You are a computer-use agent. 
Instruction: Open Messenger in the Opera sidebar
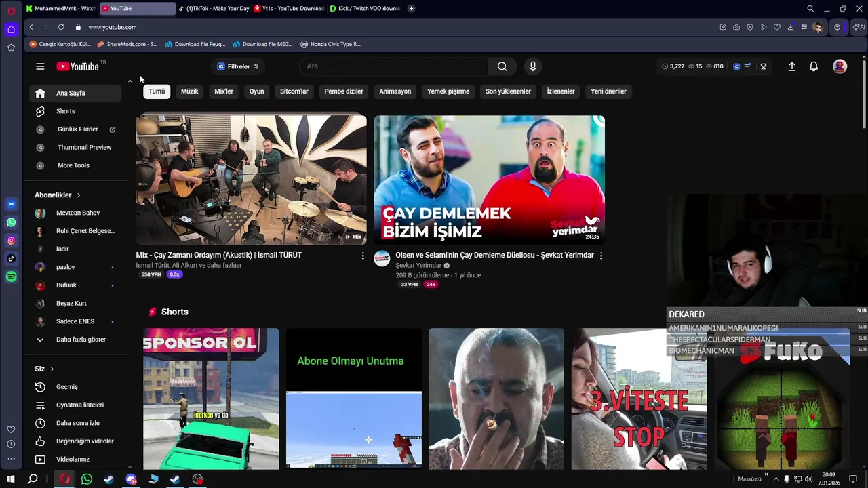pyautogui.click(x=11, y=204)
